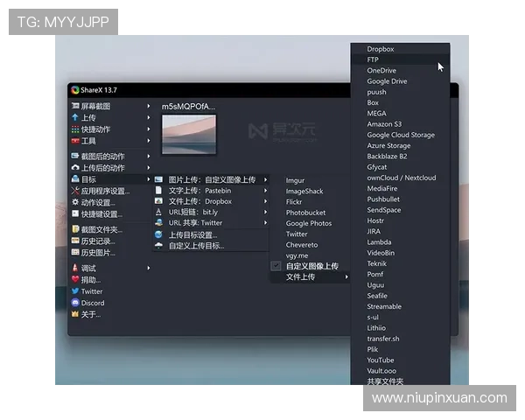Viewport: 525px width, 420px height.
Task: Choose ImageShack image uploader
Action: 310,192
